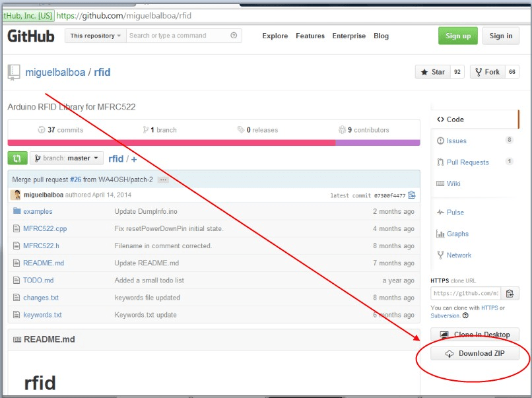
Task: Click the file icon beside MFRC522.h
Action: coord(17,246)
